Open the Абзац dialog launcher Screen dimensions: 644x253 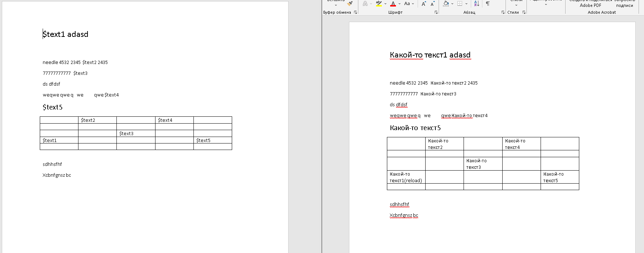(x=503, y=12)
